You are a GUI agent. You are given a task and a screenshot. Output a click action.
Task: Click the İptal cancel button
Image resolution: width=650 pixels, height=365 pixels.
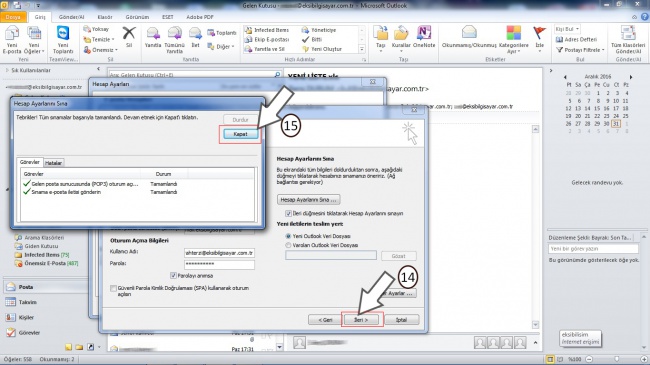[401, 320]
